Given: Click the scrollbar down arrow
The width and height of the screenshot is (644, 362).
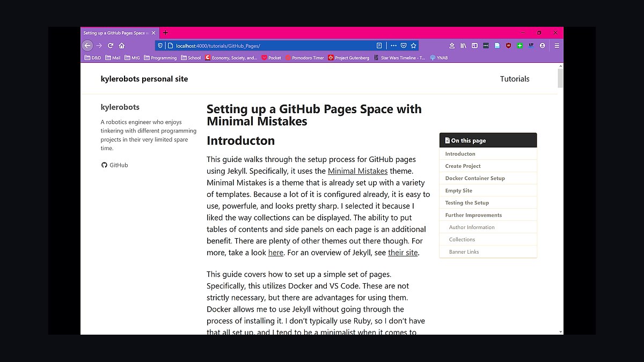Looking at the screenshot, I should coord(560,332).
